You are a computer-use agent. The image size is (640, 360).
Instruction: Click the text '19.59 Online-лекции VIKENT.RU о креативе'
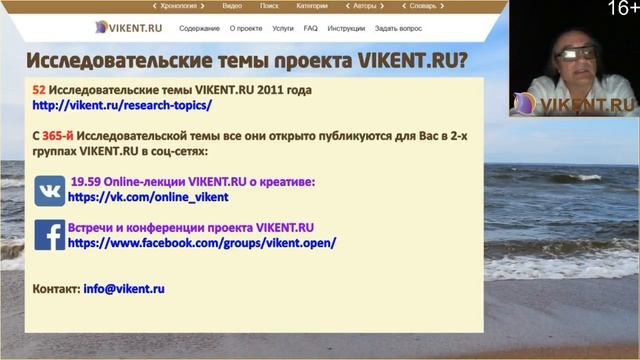tap(193, 182)
